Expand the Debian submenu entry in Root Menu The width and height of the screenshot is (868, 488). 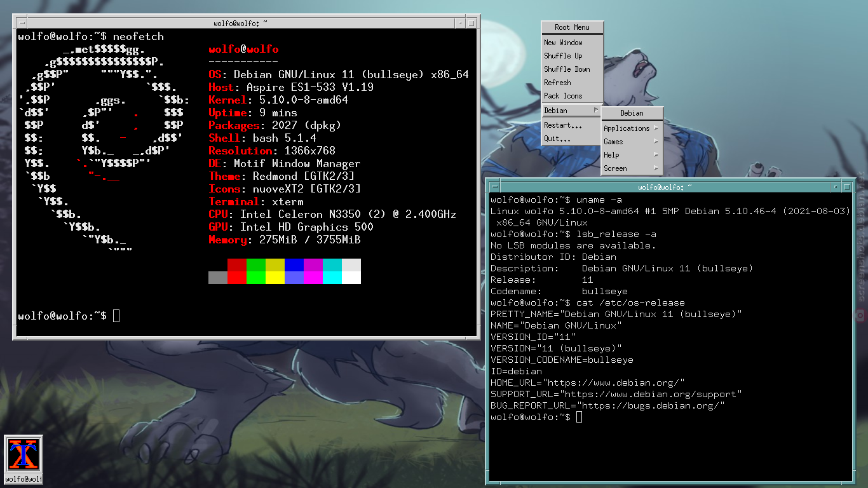pos(572,111)
